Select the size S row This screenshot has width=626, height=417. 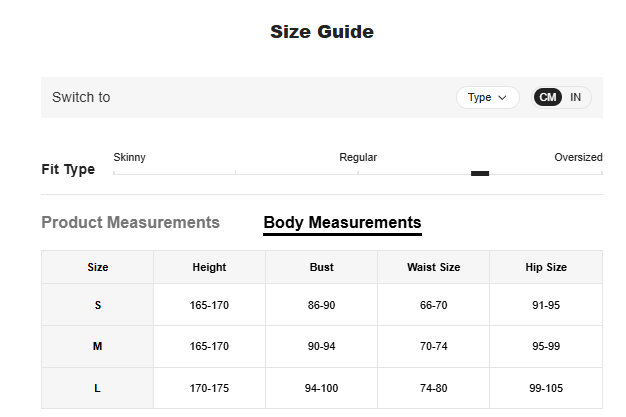click(98, 305)
